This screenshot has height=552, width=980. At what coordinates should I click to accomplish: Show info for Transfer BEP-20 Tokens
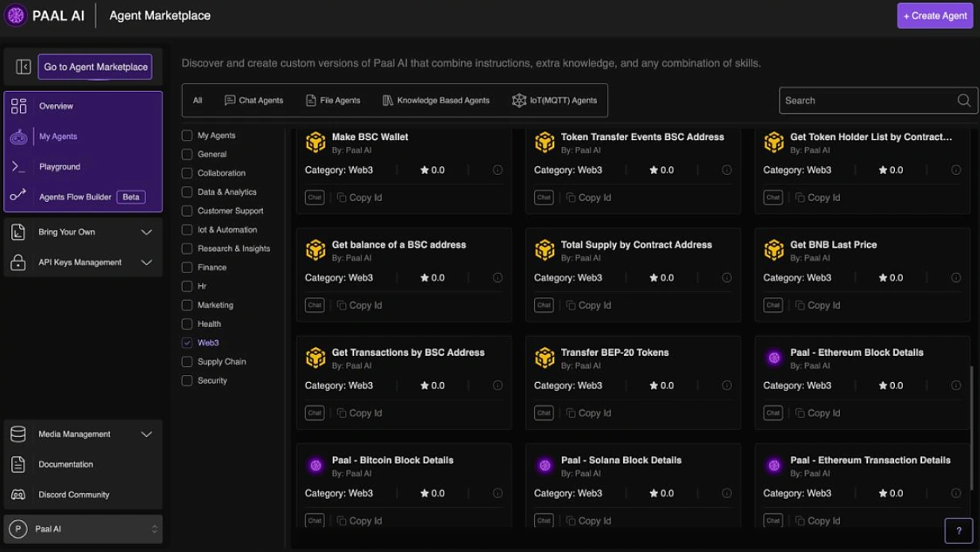(x=726, y=385)
